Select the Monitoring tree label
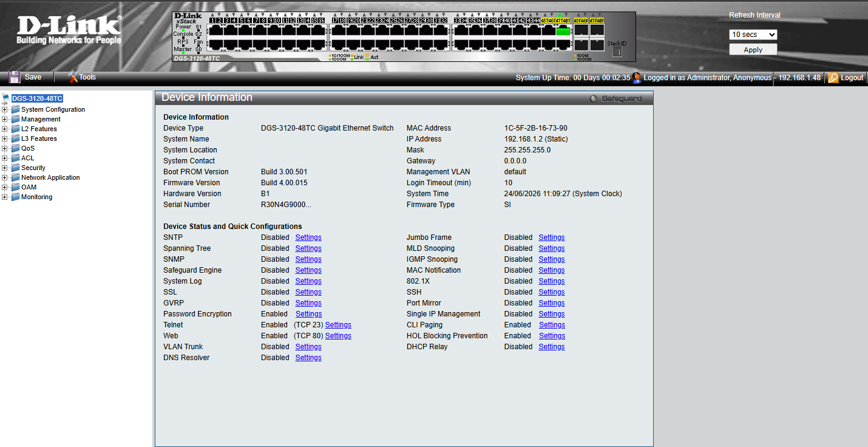 click(36, 197)
